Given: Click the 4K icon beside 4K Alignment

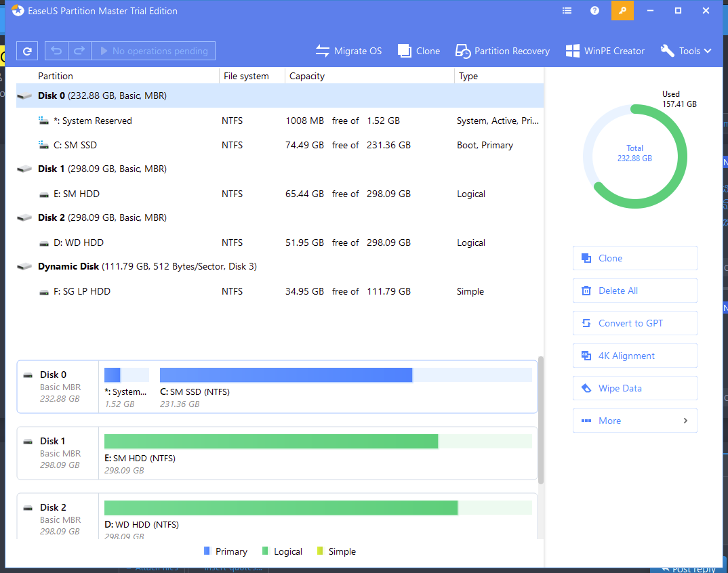Looking at the screenshot, I should click(586, 356).
